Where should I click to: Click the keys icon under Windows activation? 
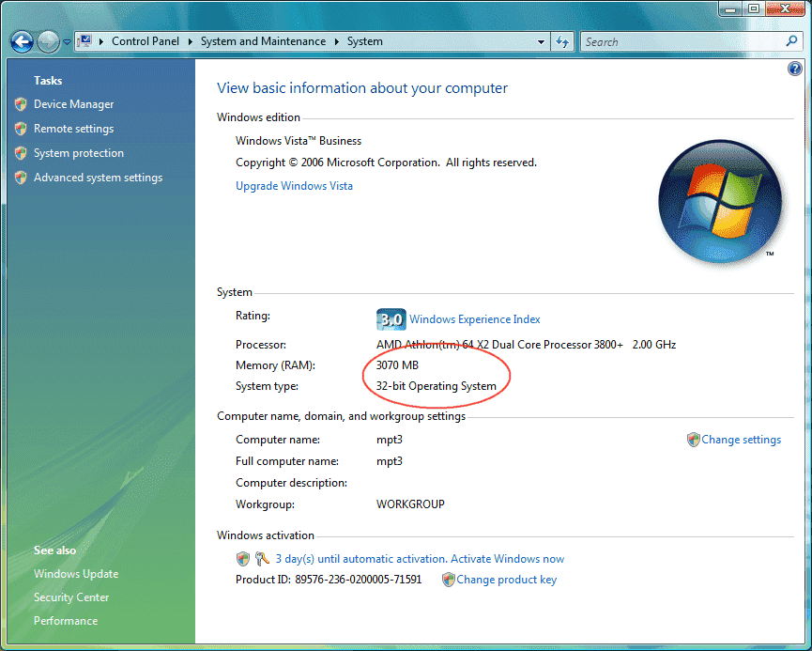point(263,559)
